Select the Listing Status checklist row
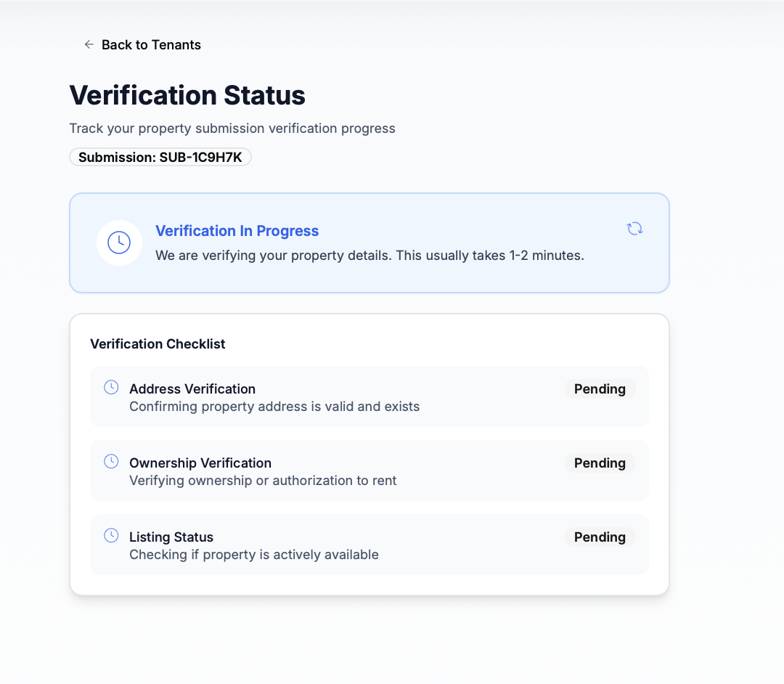Image resolution: width=784 pixels, height=684 pixels. pyautogui.click(x=369, y=545)
